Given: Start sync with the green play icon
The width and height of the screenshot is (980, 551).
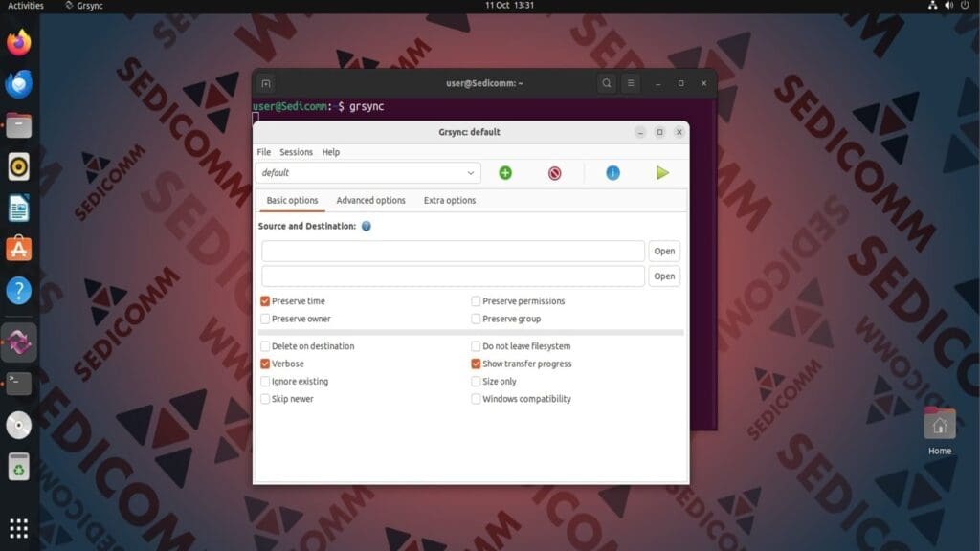Looking at the screenshot, I should pyautogui.click(x=662, y=173).
